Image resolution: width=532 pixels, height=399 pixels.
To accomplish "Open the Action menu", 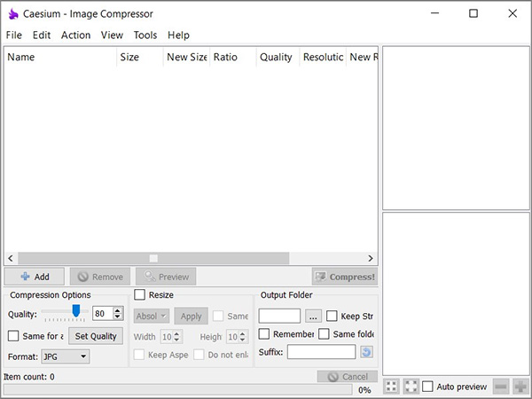I will click(75, 35).
